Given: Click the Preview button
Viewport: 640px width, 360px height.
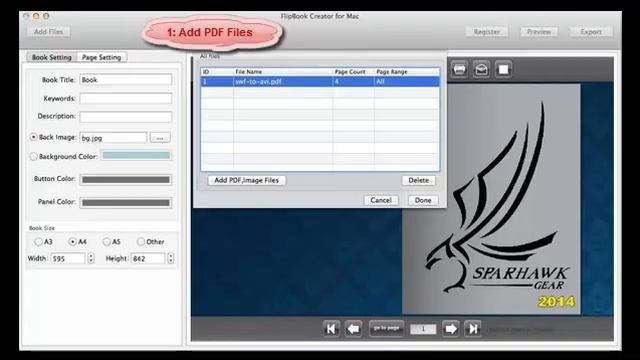Looking at the screenshot, I should 539,32.
